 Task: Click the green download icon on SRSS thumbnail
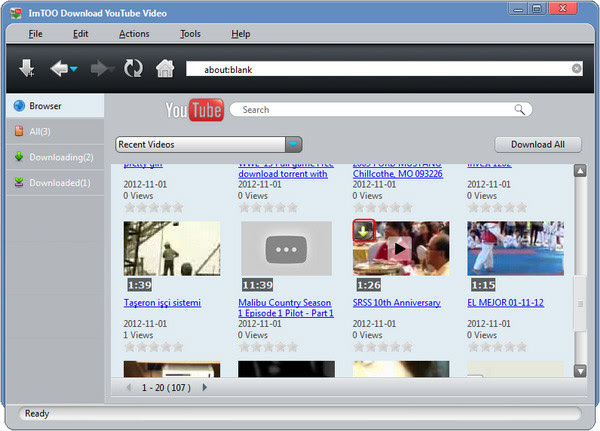click(x=364, y=230)
